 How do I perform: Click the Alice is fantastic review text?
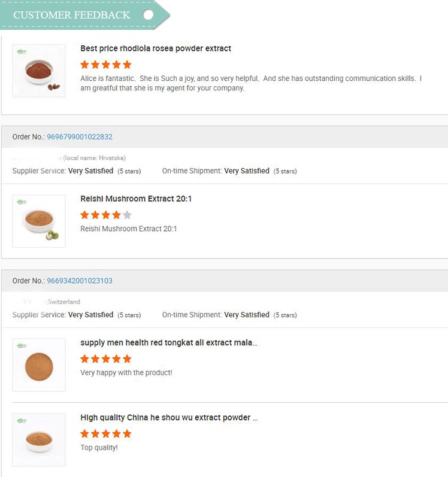[250, 83]
